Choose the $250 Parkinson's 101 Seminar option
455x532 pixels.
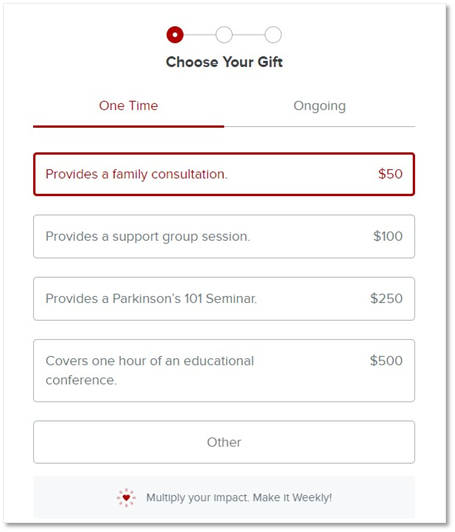[x=224, y=299]
